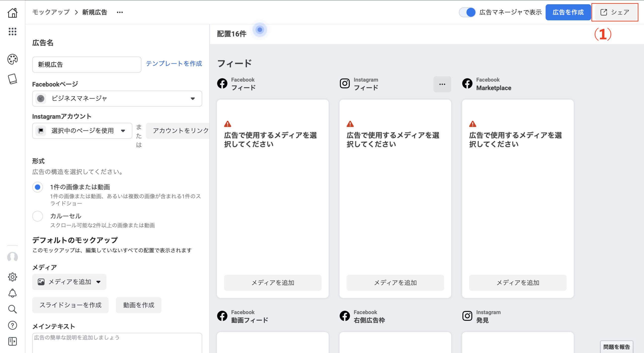Open the help question mark icon
This screenshot has width=644, height=353.
(12, 325)
